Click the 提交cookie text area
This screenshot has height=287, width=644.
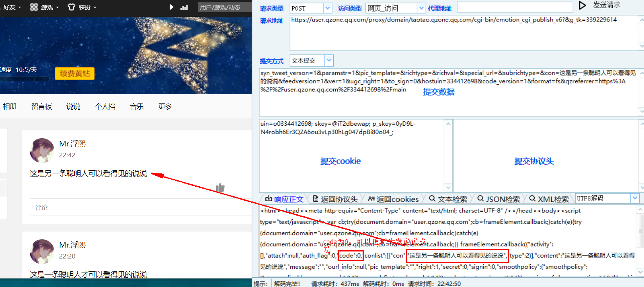(352, 155)
